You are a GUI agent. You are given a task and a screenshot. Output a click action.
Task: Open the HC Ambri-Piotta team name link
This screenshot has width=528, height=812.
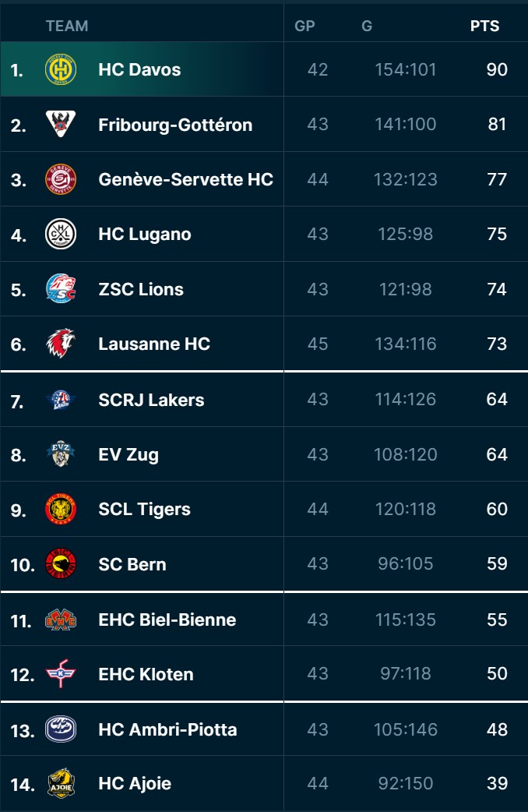167,729
